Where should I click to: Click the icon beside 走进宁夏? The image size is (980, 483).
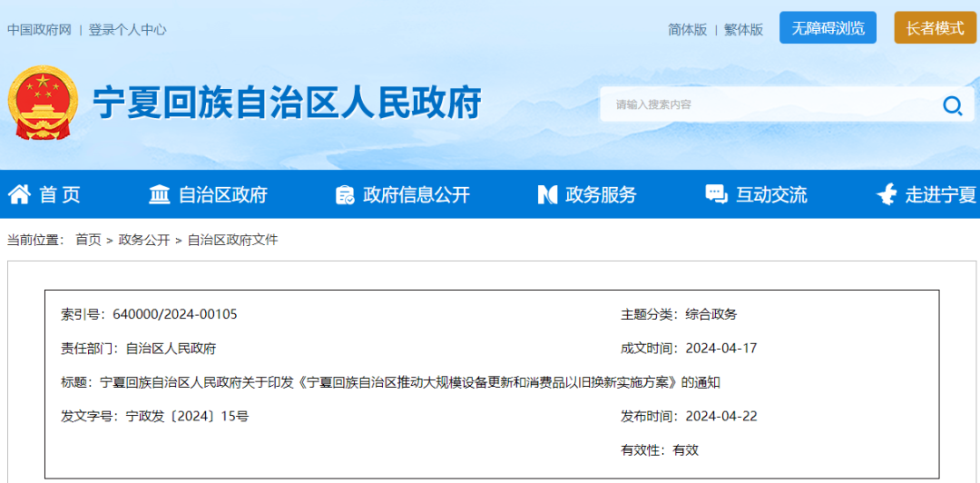(887, 194)
